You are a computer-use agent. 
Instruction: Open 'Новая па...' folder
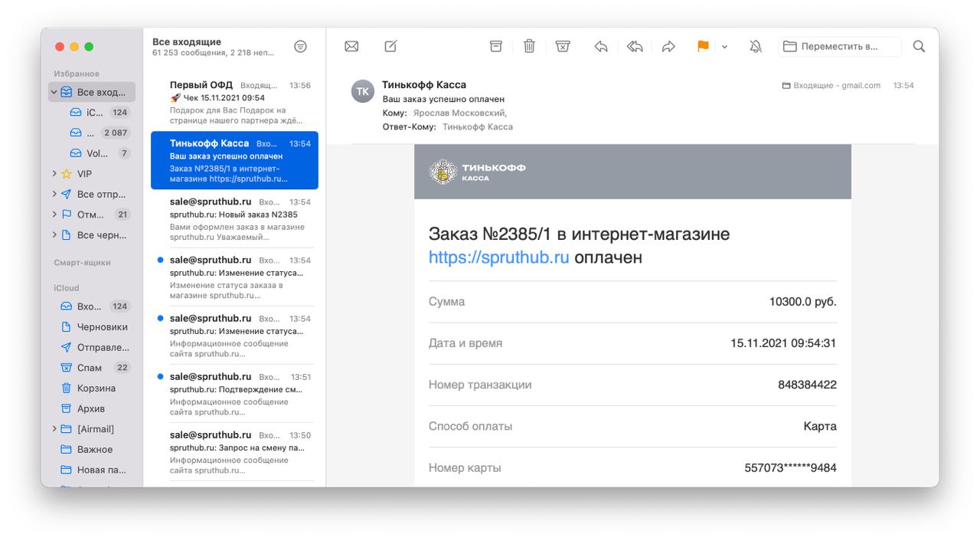pos(92,470)
